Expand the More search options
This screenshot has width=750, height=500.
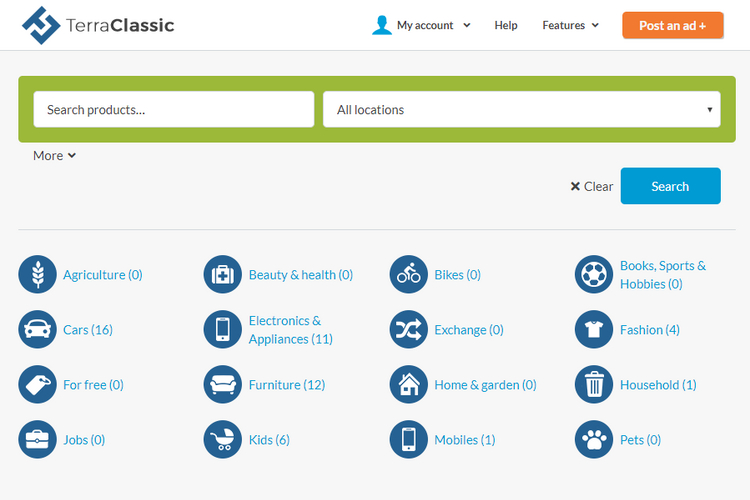pyautogui.click(x=54, y=156)
